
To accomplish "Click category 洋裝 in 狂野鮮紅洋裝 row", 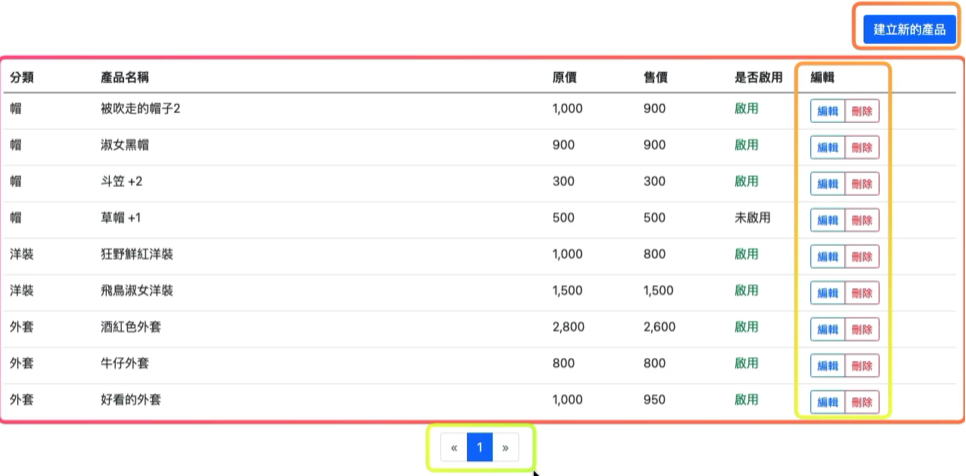I will click(x=22, y=254).
